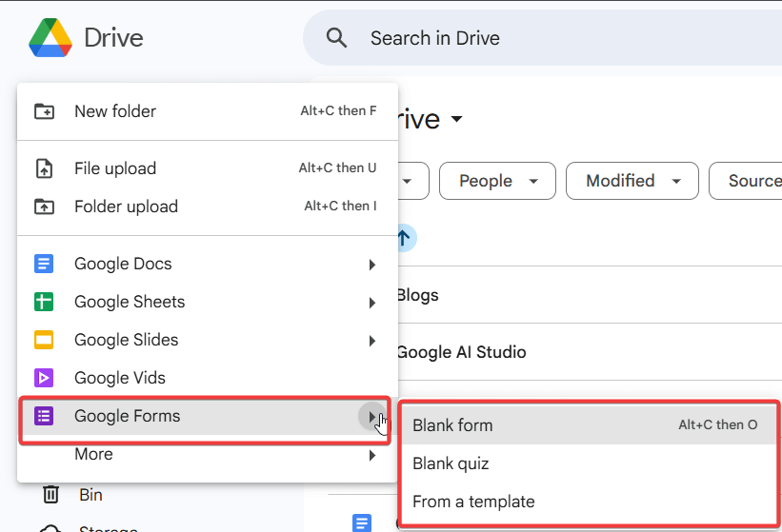
Task: Open the People filter dropdown
Action: click(499, 181)
